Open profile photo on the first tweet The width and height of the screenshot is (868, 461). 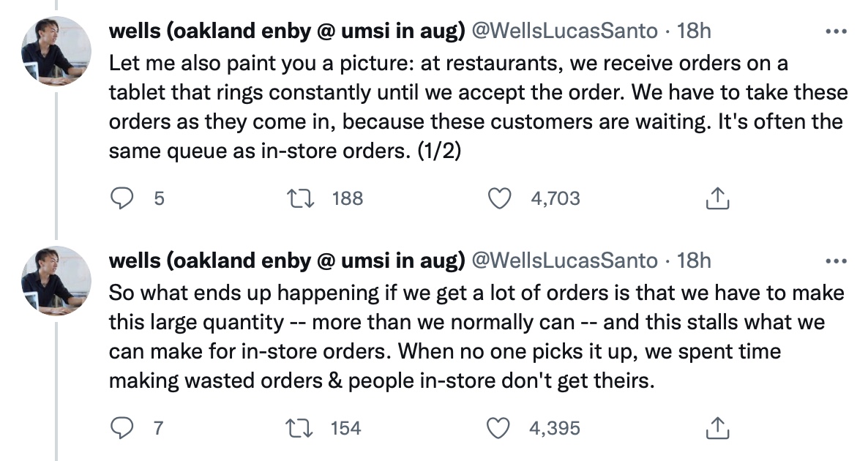[56, 51]
